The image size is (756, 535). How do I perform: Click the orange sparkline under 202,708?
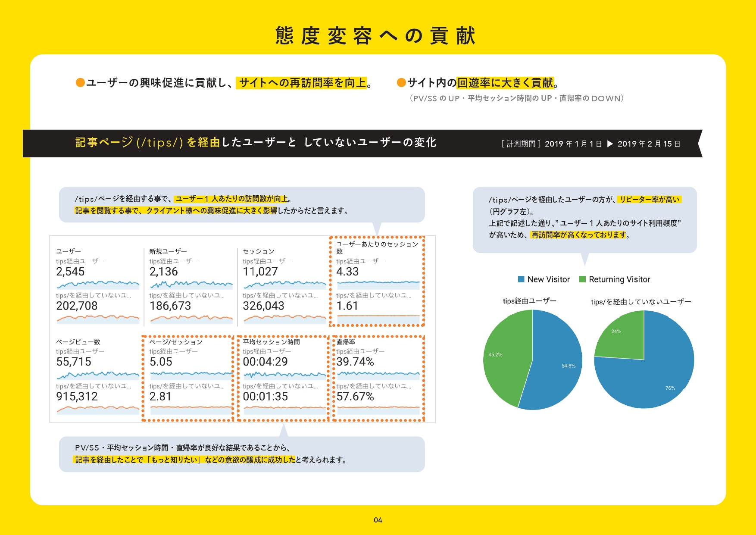[97, 319]
